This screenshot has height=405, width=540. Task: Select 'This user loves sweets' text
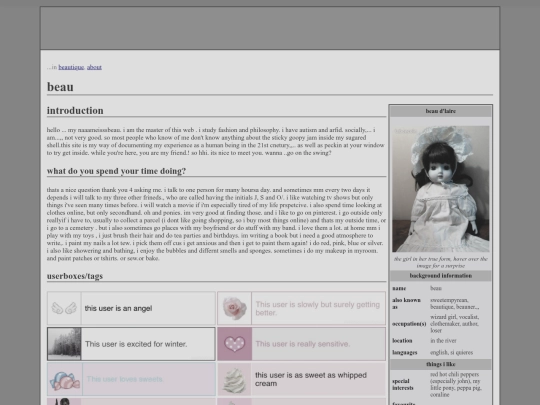(125, 379)
